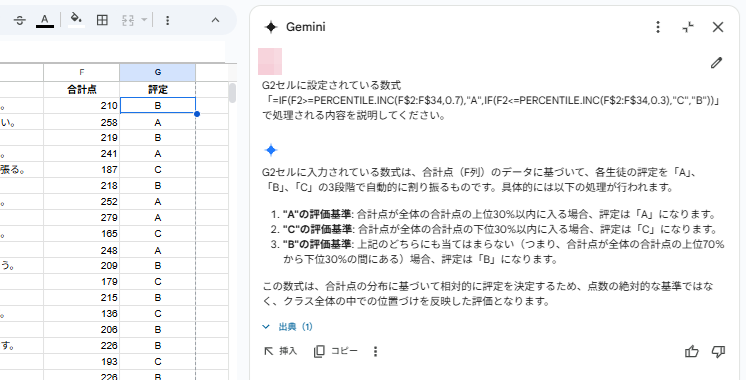Viewport: 746px width, 380px height.
Task: Click the "A"の評価基準 list item text
Action: tap(500, 214)
